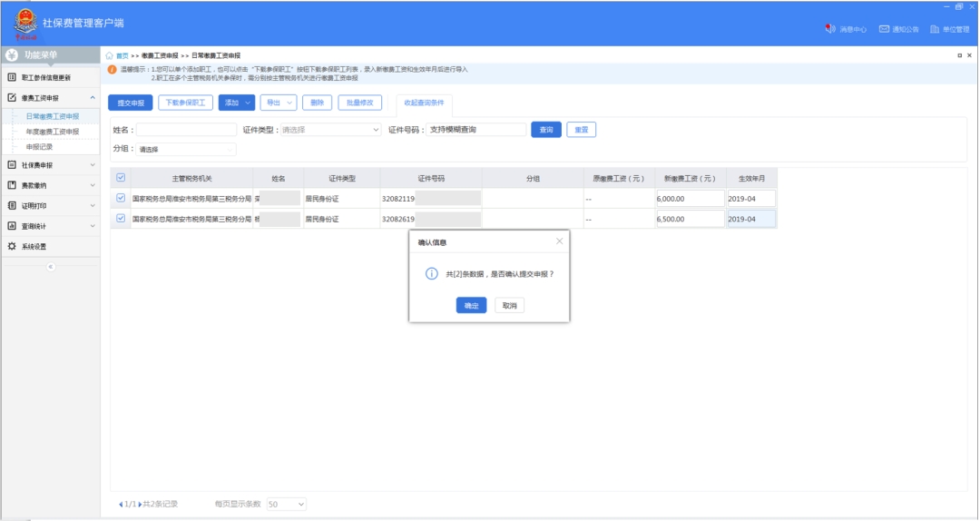Uncheck the first employee row checkbox
The width and height of the screenshot is (980, 521).
click(121, 198)
